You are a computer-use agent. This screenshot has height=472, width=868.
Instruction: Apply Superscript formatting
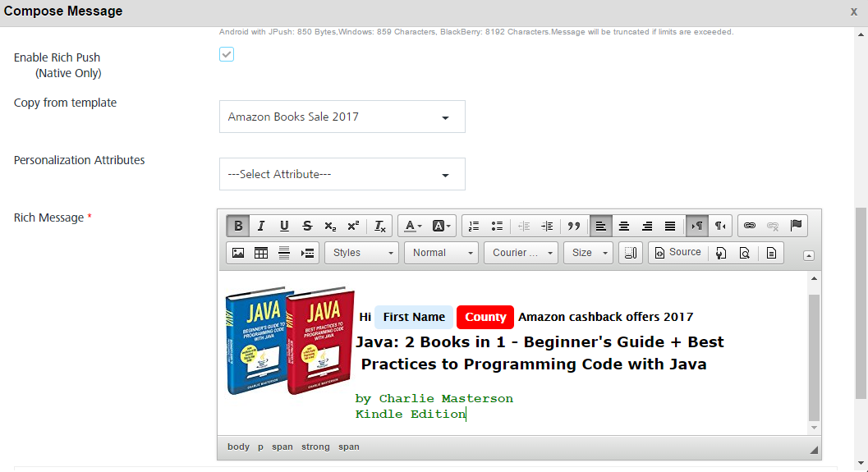pyautogui.click(x=353, y=226)
